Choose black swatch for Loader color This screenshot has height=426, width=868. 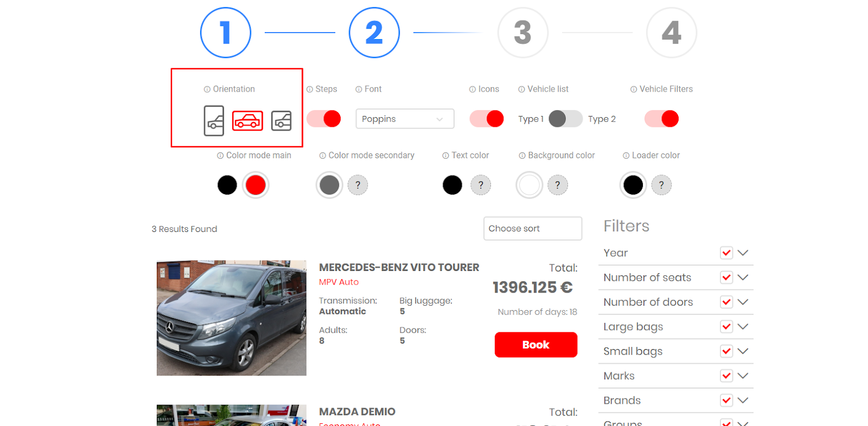633,185
